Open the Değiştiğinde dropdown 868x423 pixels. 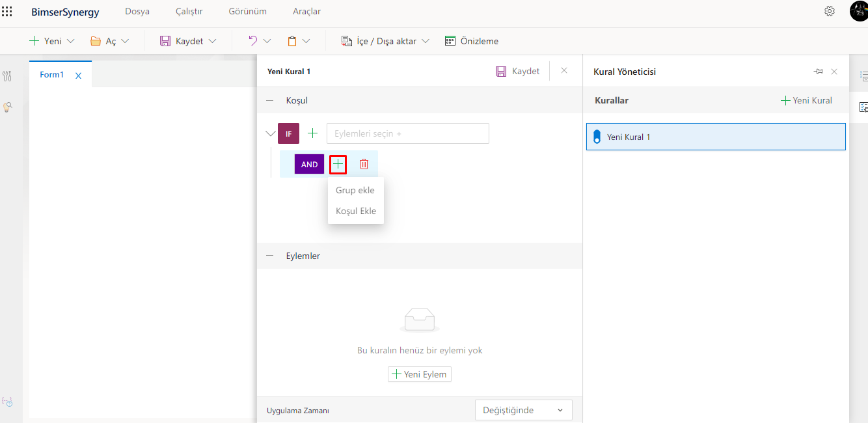(523, 410)
